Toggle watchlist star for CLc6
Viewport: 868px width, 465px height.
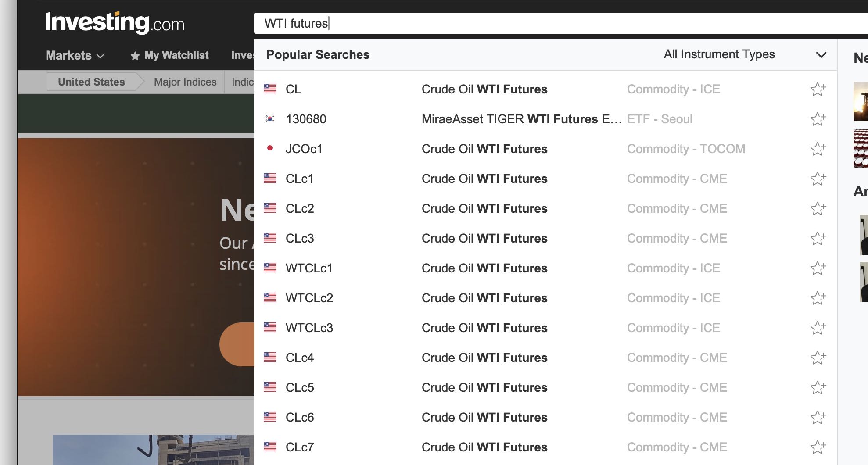[x=818, y=418]
